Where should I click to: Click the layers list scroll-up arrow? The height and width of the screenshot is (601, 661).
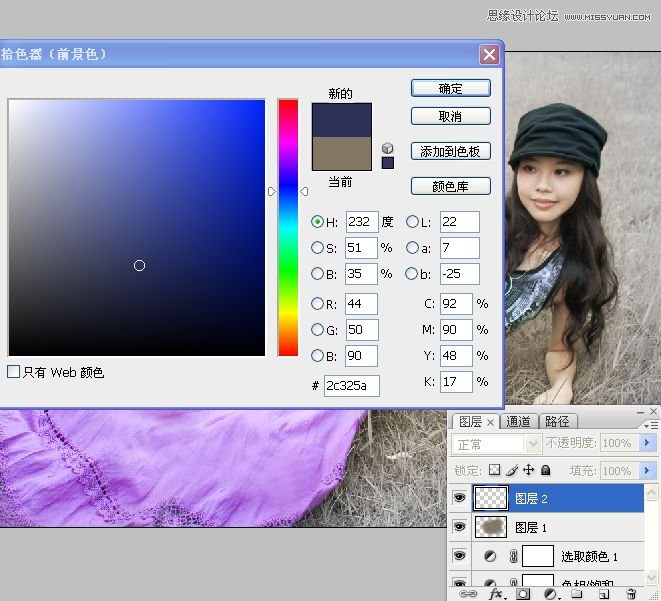click(x=652, y=492)
